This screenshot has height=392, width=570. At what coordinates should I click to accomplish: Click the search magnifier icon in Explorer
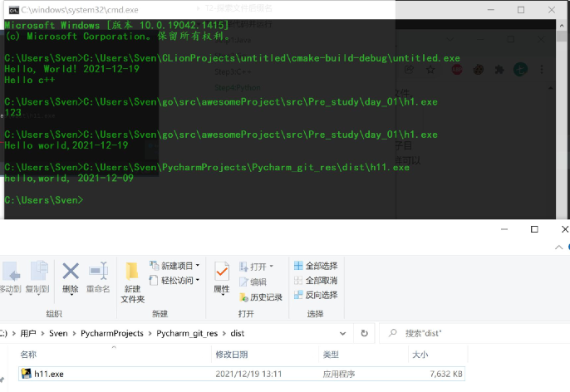coord(392,333)
